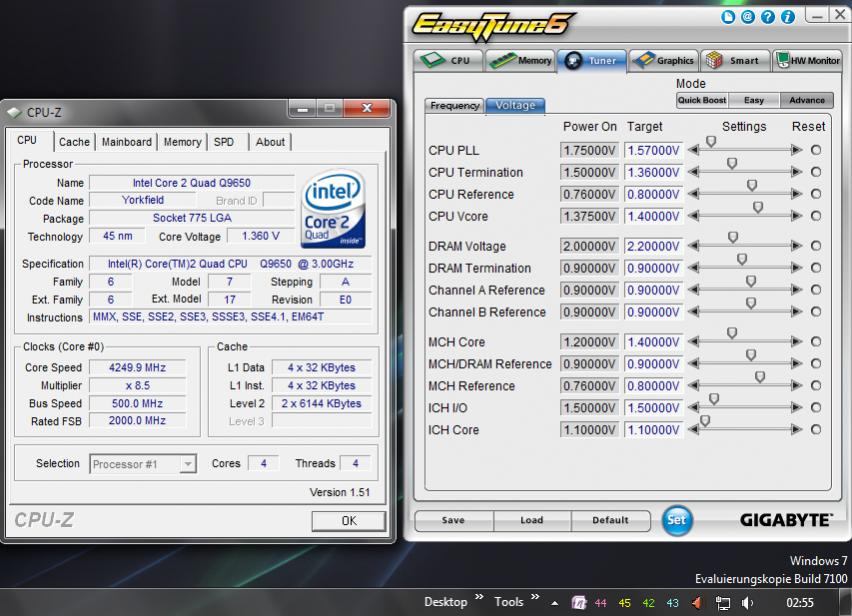Image resolution: width=852 pixels, height=616 pixels.
Task: Increase CPU Vcore with right arrow
Action: pyautogui.click(x=797, y=216)
